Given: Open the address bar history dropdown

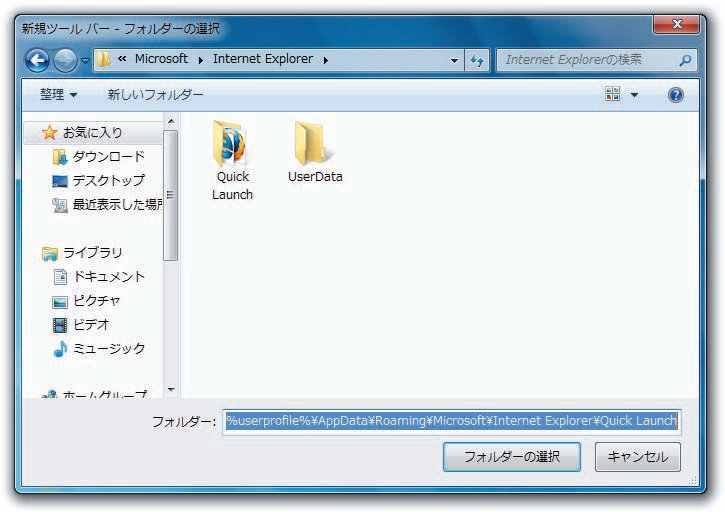Looking at the screenshot, I should pos(454,61).
